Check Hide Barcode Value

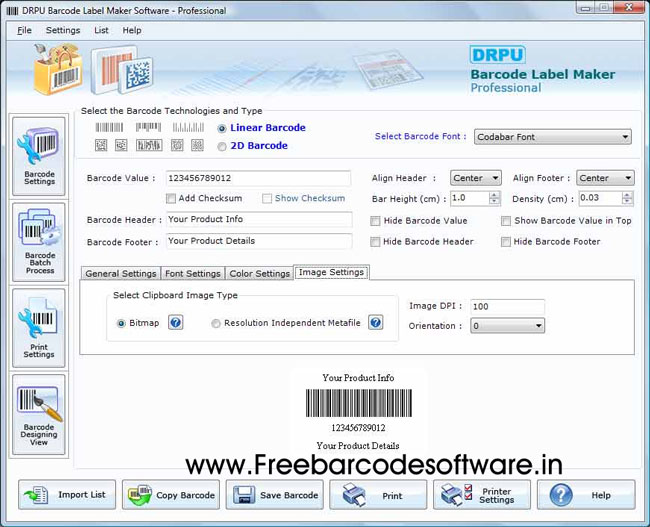[x=375, y=221]
